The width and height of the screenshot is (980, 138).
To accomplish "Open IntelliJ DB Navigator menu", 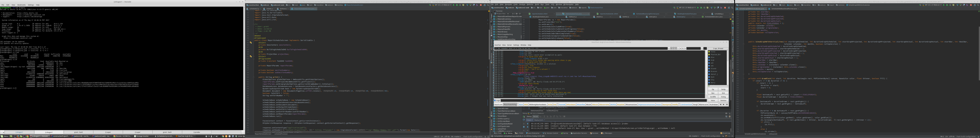I will 568,5.
